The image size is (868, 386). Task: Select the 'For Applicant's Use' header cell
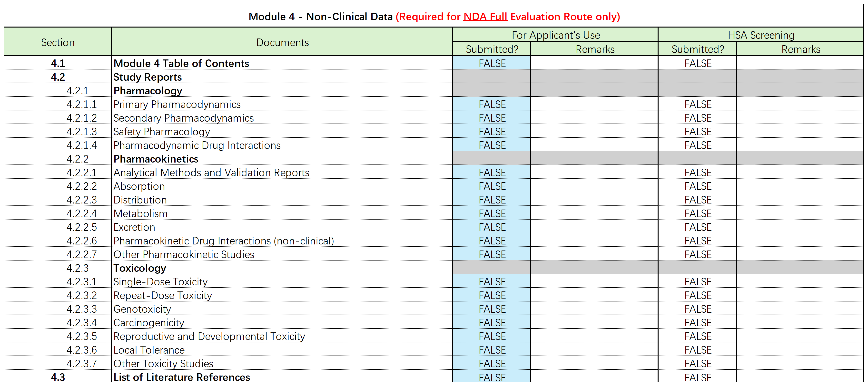555,35
